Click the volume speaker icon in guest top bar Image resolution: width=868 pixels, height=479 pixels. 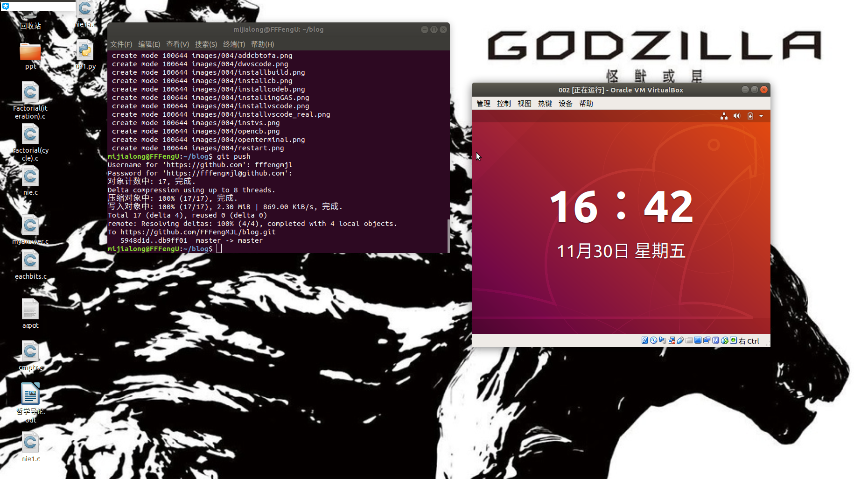tap(736, 116)
